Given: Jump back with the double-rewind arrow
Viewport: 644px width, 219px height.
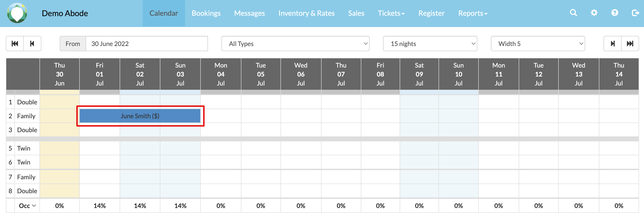Looking at the screenshot, I should coord(15,44).
